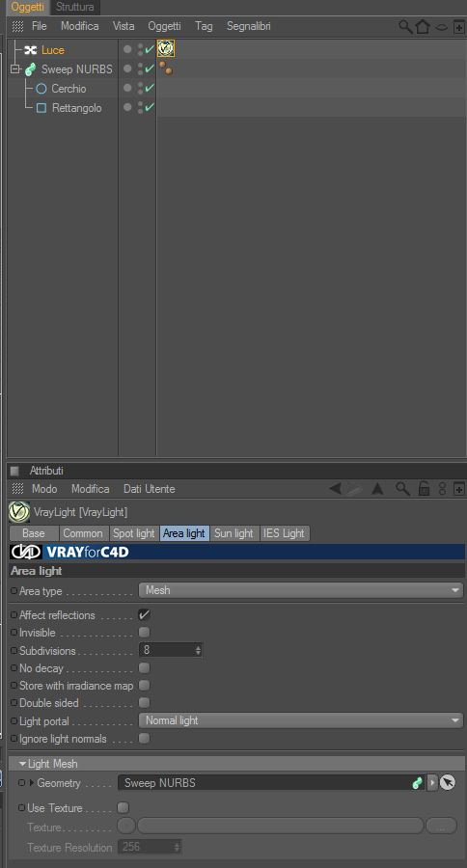This screenshot has width=467, height=868.
Task: Uncheck Affect reflections checkbox
Action: pos(144,615)
